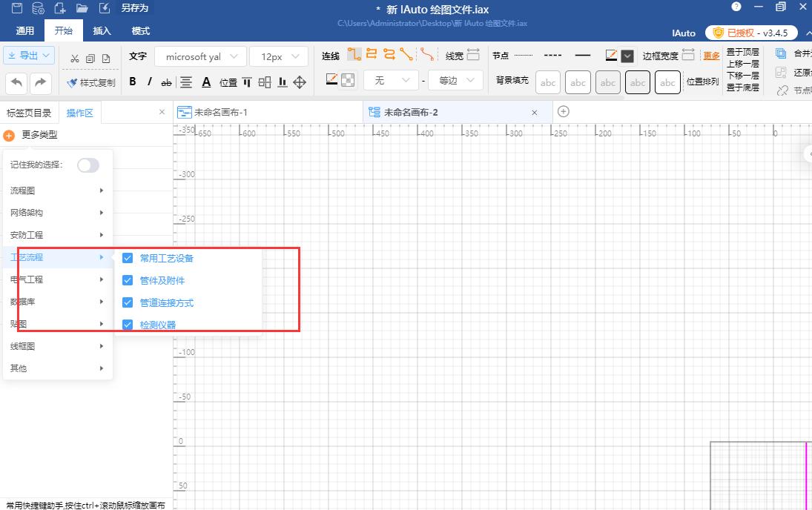Select the second orange connector style
The height and width of the screenshot is (510, 812).
[372, 54]
